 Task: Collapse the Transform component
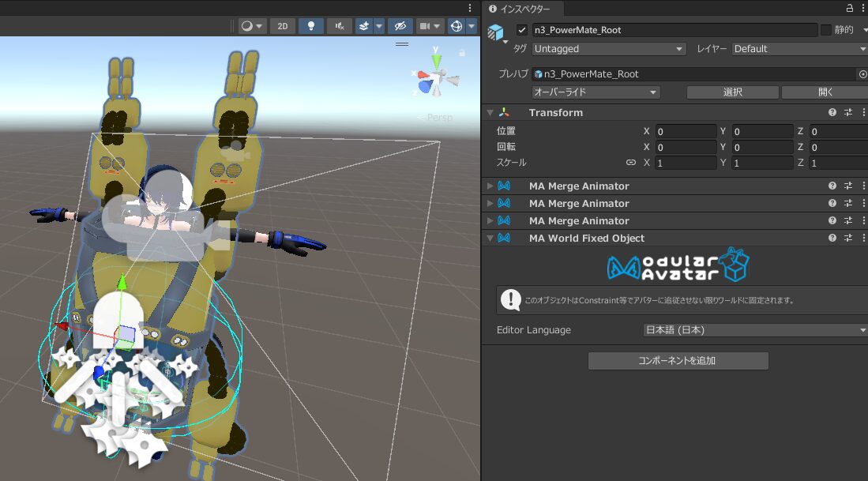point(490,113)
